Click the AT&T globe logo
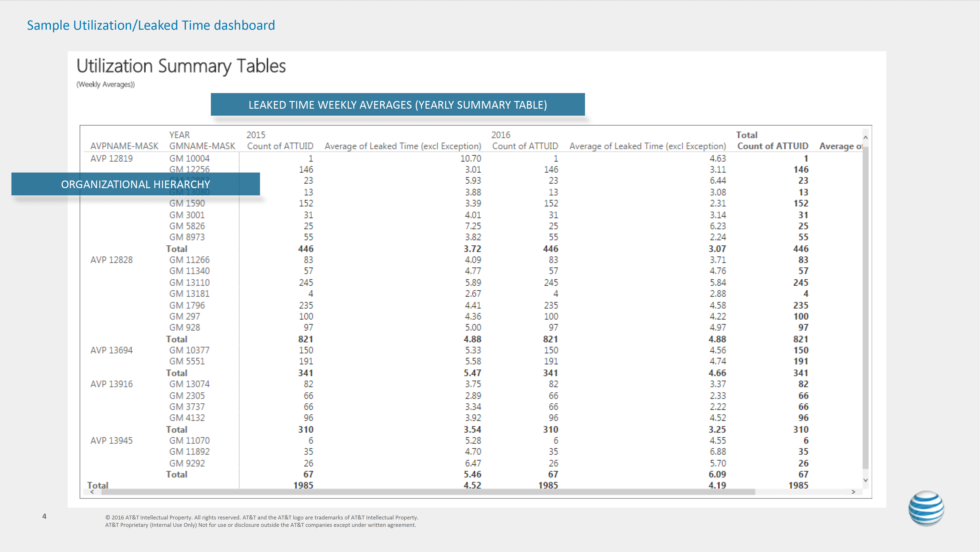 pos(926,508)
